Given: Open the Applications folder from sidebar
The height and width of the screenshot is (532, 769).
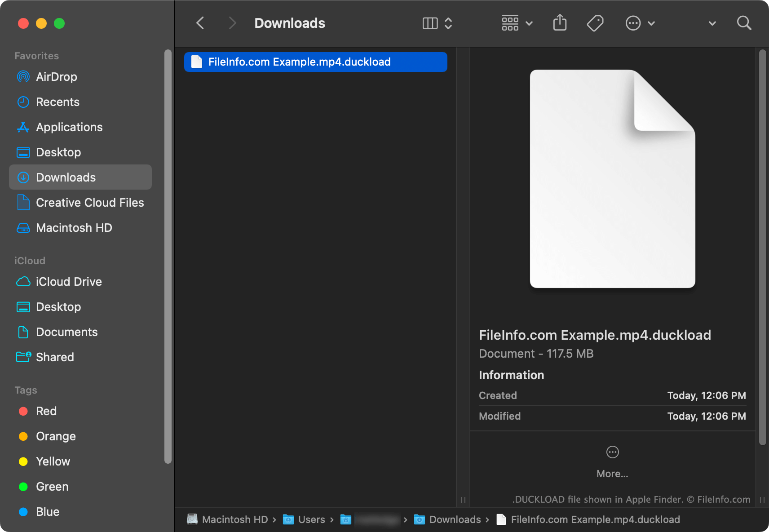Looking at the screenshot, I should point(69,127).
